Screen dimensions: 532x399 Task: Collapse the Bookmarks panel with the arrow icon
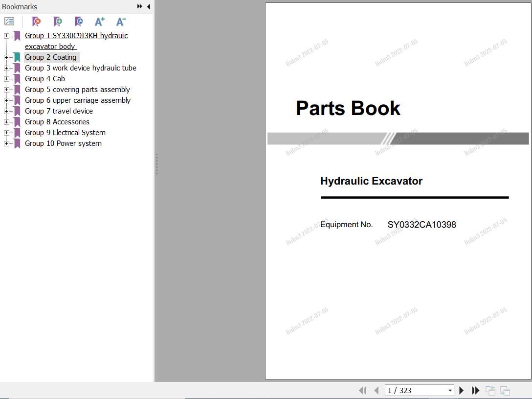(x=149, y=7)
